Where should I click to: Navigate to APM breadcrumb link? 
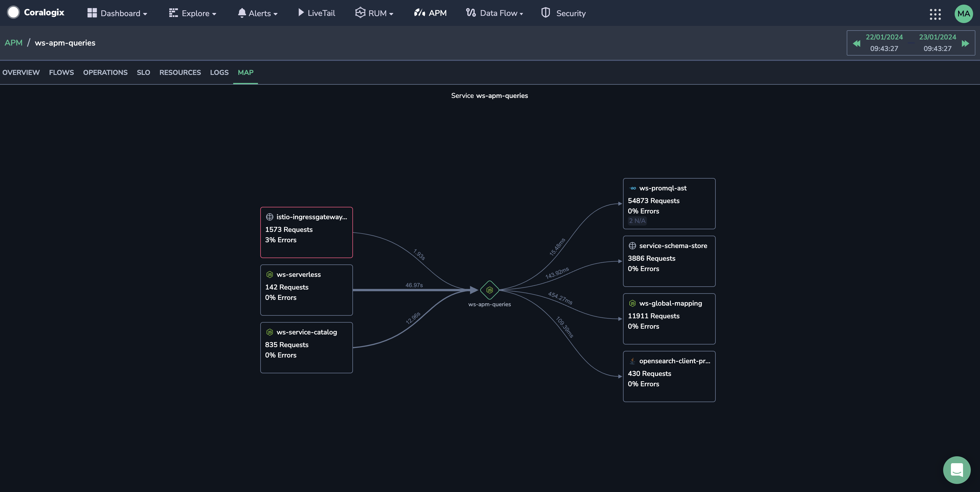click(13, 43)
